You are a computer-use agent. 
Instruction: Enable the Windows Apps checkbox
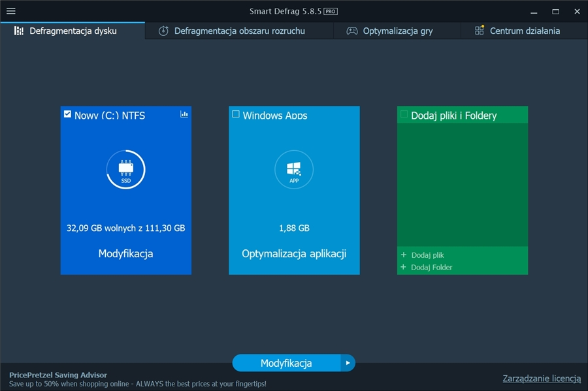point(236,114)
